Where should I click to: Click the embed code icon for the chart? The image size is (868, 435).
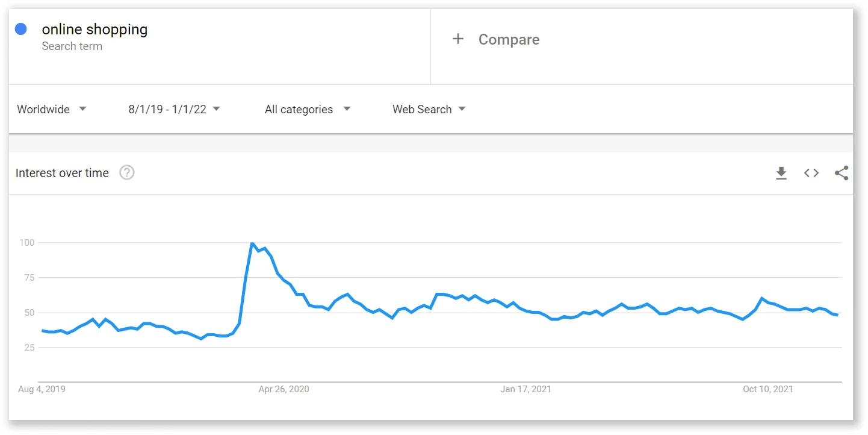(x=811, y=173)
